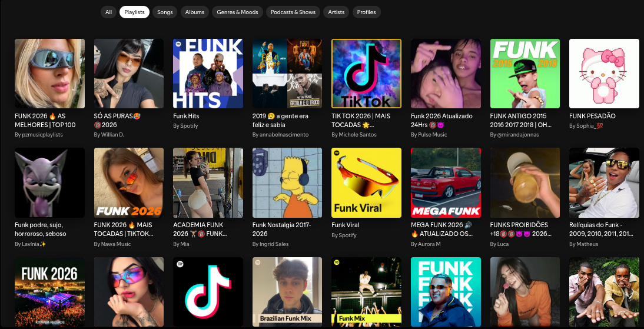Click 'By Michele Santos' creator text
The width and height of the screenshot is (644, 329).
354,135
